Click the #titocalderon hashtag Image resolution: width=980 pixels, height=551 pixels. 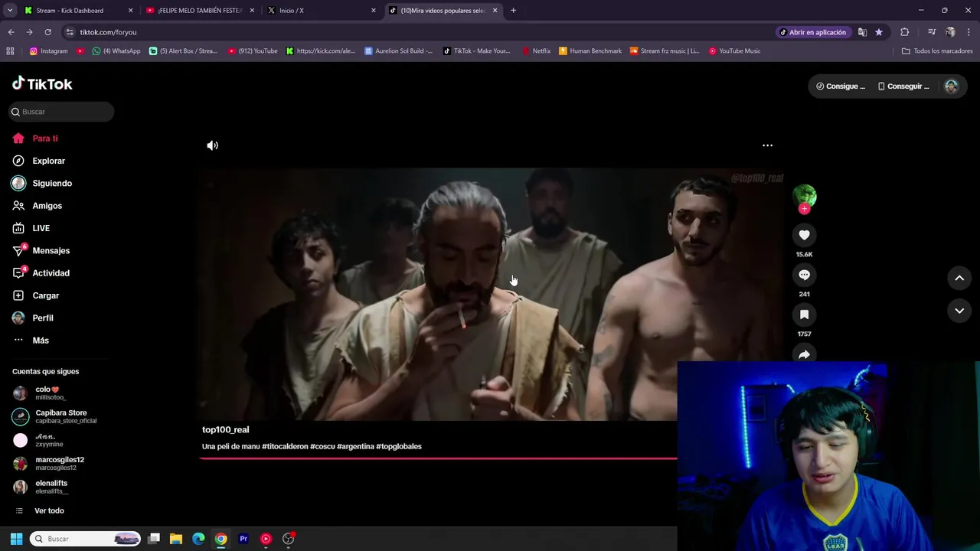pyautogui.click(x=285, y=446)
